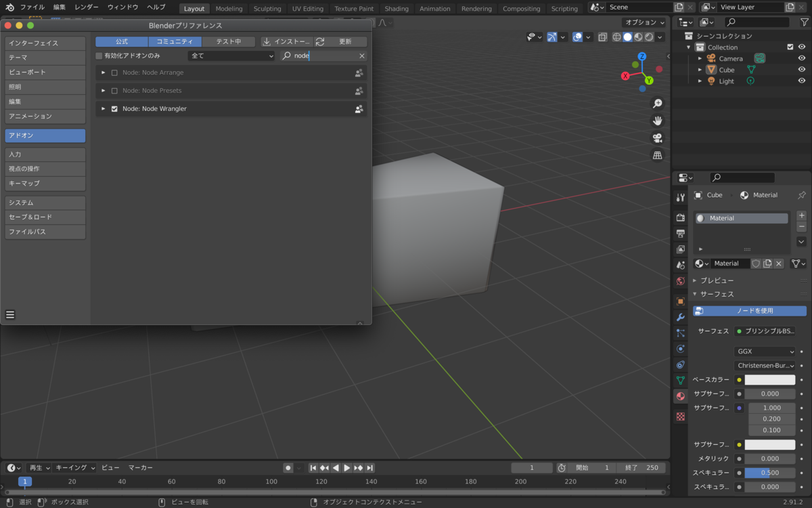Switch perspective/orthographic with the grid gizmo
Image resolution: width=812 pixels, height=508 pixels.
click(657, 155)
